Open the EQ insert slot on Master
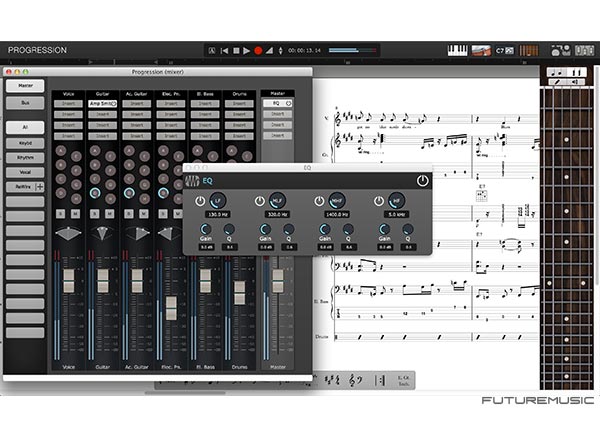Viewport: 600px width, 431px height. pyautogui.click(x=275, y=103)
